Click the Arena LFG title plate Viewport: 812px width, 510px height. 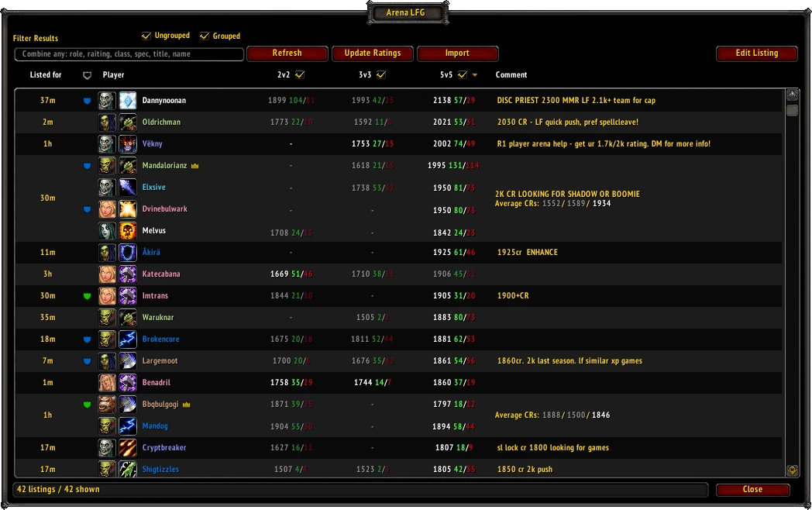coord(407,12)
